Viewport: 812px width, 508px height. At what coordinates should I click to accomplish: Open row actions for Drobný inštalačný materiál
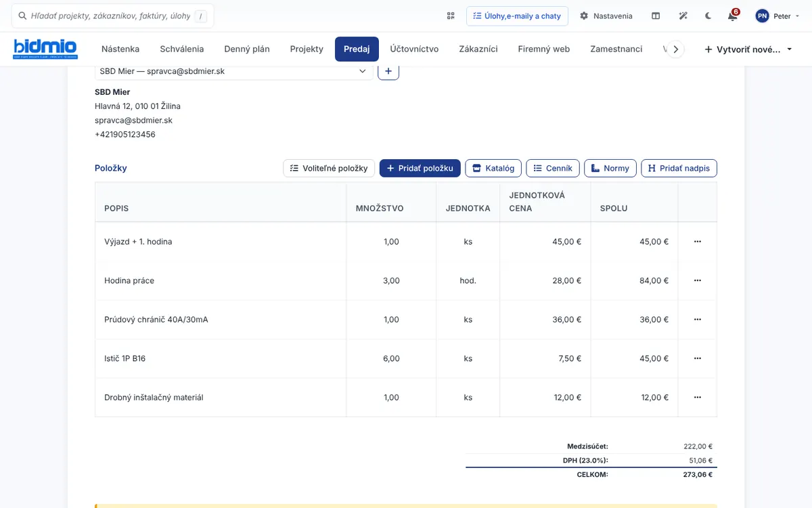[698, 398]
